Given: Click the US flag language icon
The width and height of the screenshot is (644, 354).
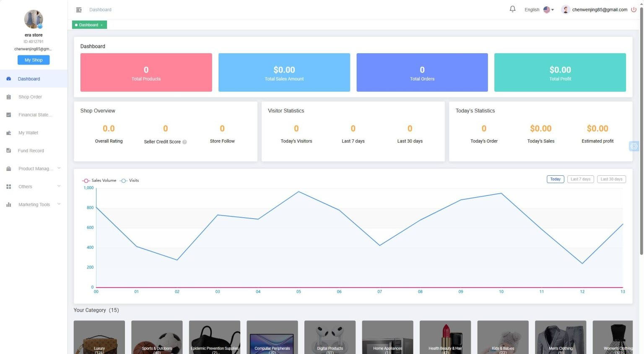Looking at the screenshot, I should coord(547,10).
